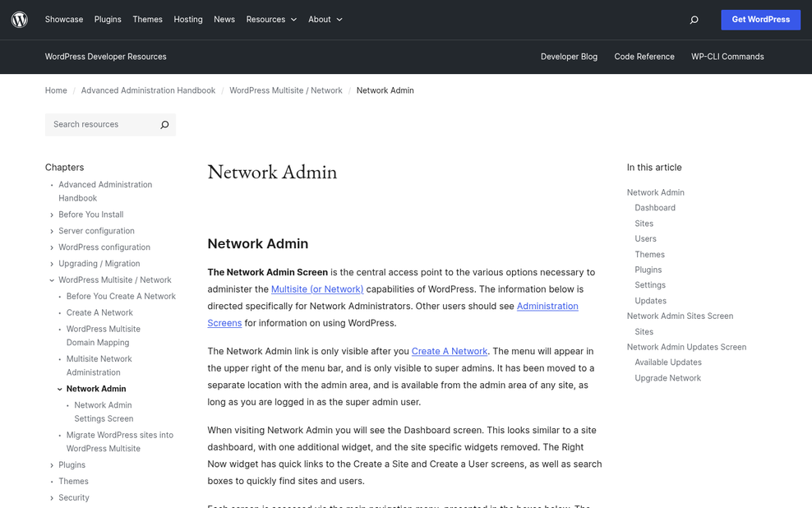The width and height of the screenshot is (812, 508).
Task: Expand the Before You Install chapter
Action: (x=52, y=215)
